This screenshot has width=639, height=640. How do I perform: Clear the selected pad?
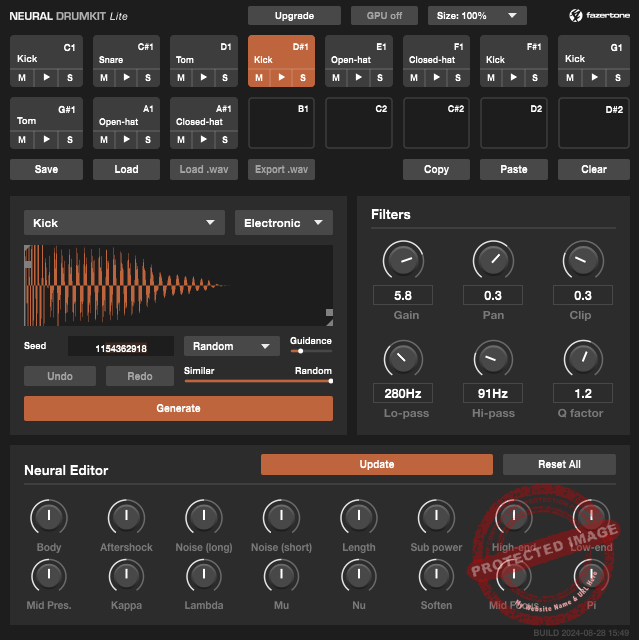(x=594, y=169)
